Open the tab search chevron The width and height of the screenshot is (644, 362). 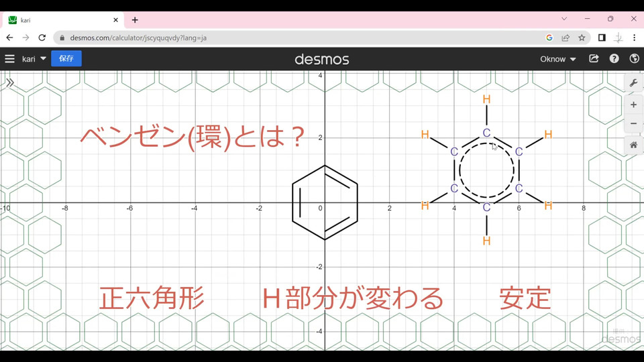point(564,19)
